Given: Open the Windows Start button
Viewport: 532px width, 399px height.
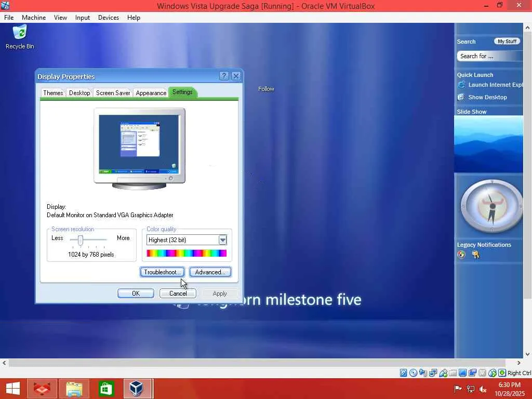Looking at the screenshot, I should [x=13, y=389].
